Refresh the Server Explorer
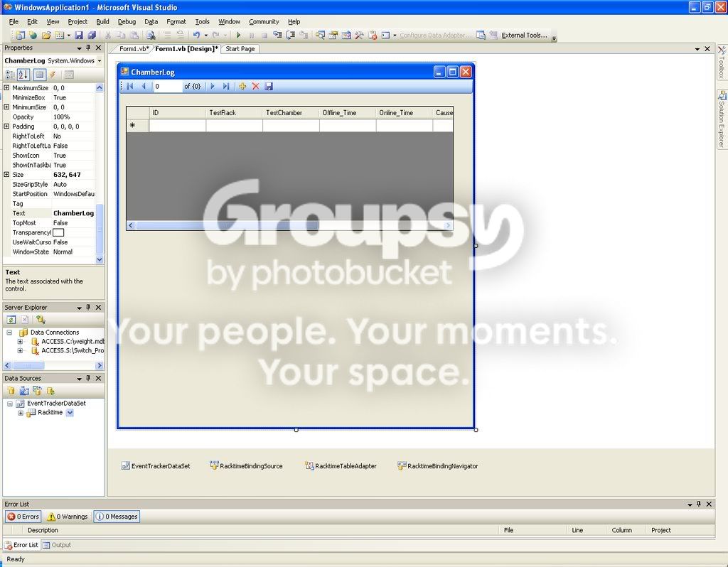This screenshot has height=567, width=728. 11,320
